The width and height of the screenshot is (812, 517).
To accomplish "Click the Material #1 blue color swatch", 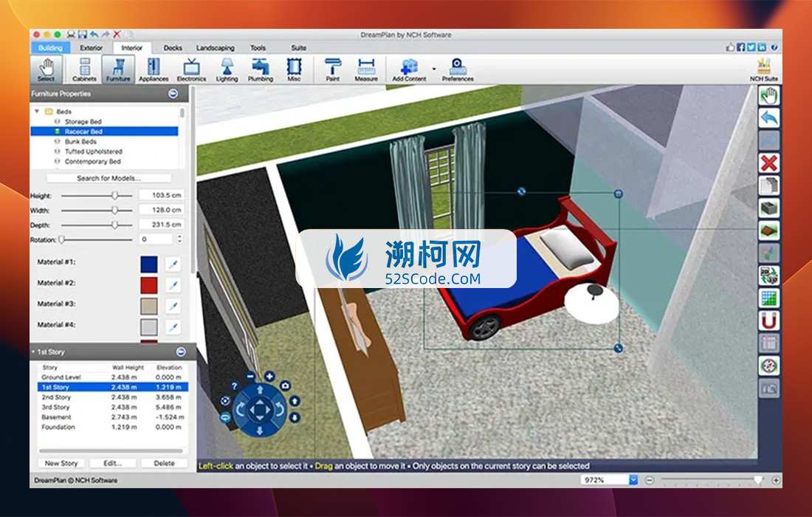I will pos(149,264).
